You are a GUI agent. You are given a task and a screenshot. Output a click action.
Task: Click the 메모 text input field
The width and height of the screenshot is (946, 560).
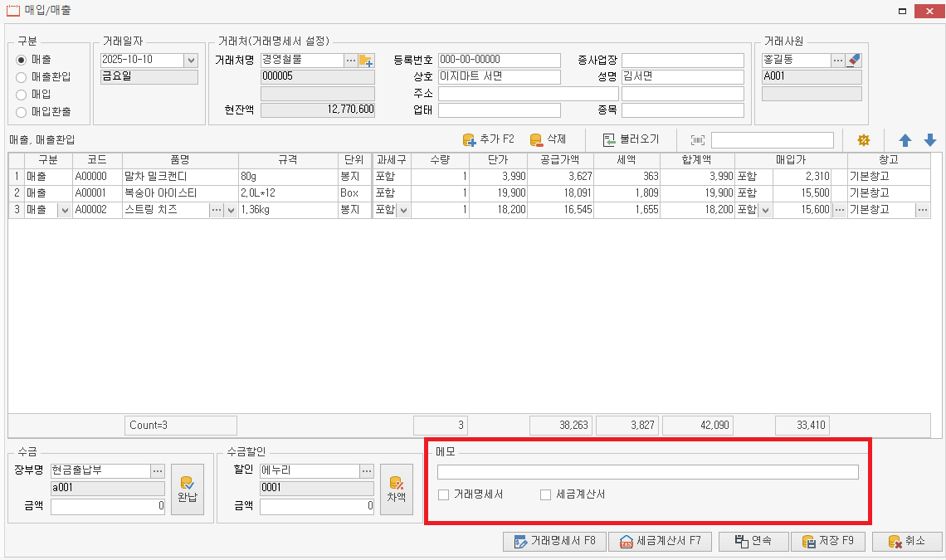click(647, 472)
